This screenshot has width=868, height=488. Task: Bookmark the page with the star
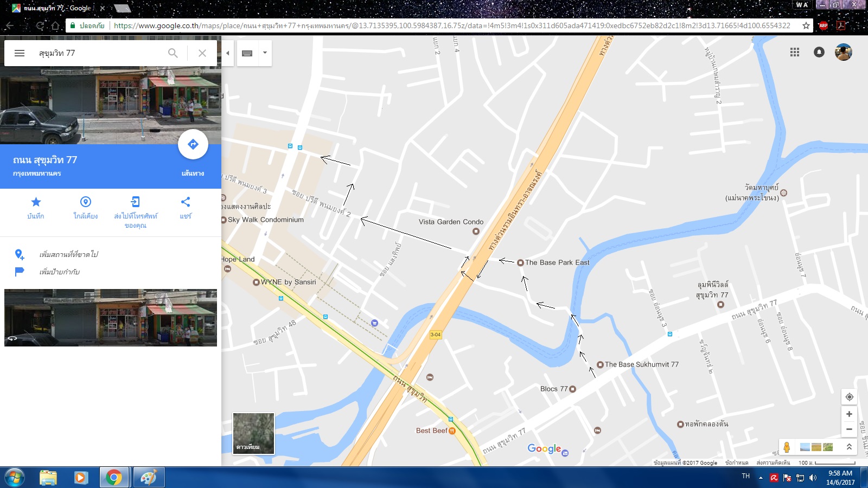tap(806, 25)
